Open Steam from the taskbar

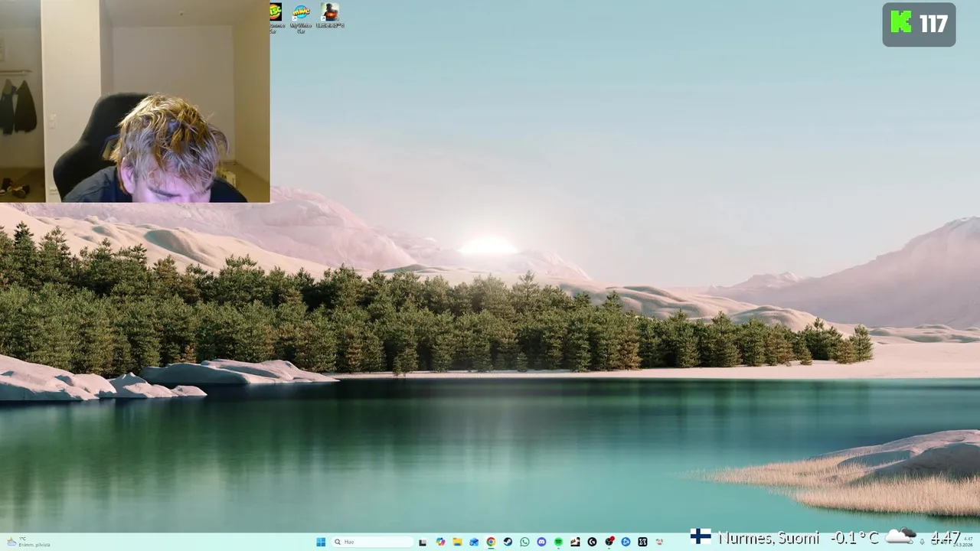[508, 542]
